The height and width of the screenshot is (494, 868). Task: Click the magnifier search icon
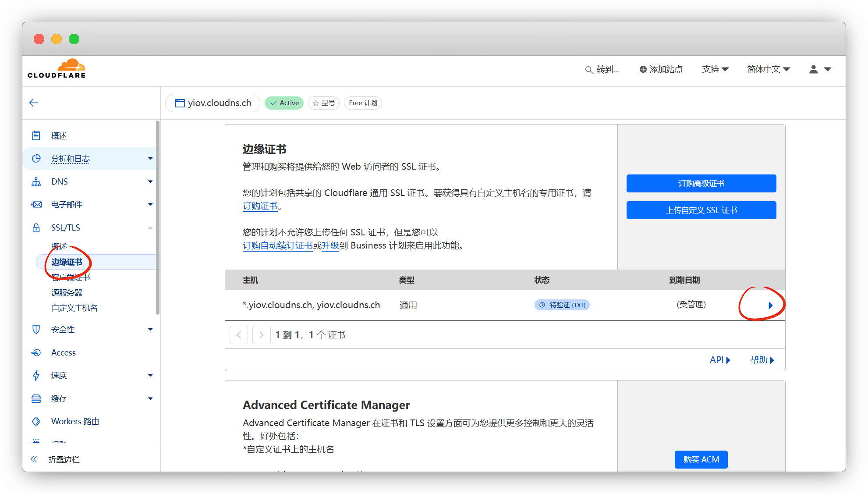pyautogui.click(x=589, y=70)
